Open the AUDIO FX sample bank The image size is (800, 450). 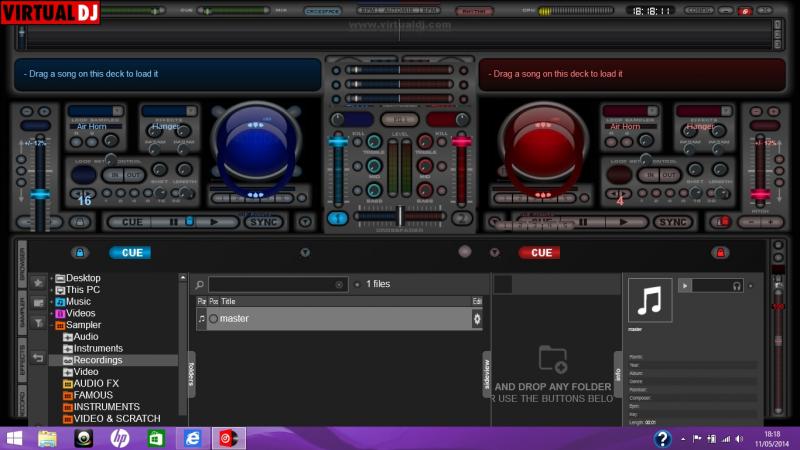96,384
